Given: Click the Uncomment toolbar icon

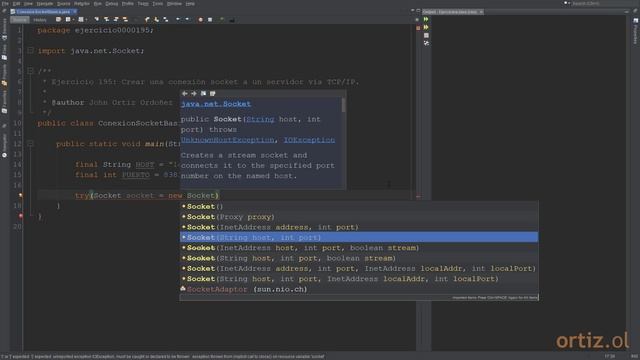Looking at the screenshot, I should [232, 20].
